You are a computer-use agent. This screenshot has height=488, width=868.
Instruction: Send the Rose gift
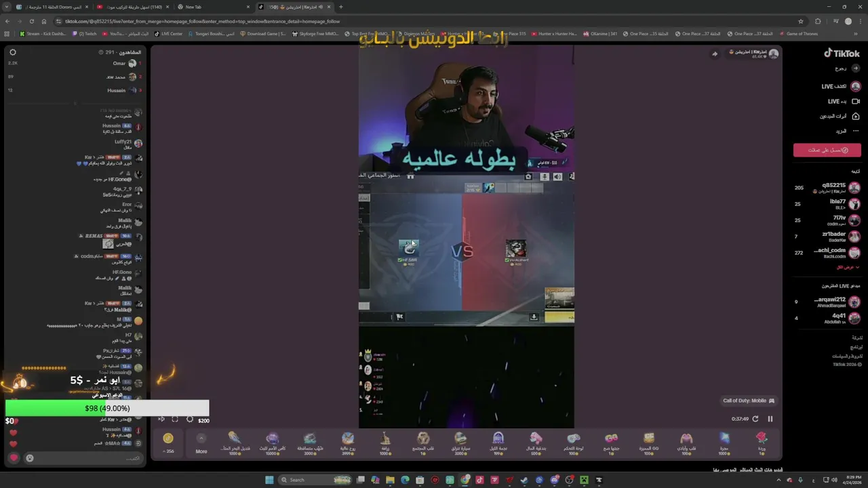click(x=762, y=443)
